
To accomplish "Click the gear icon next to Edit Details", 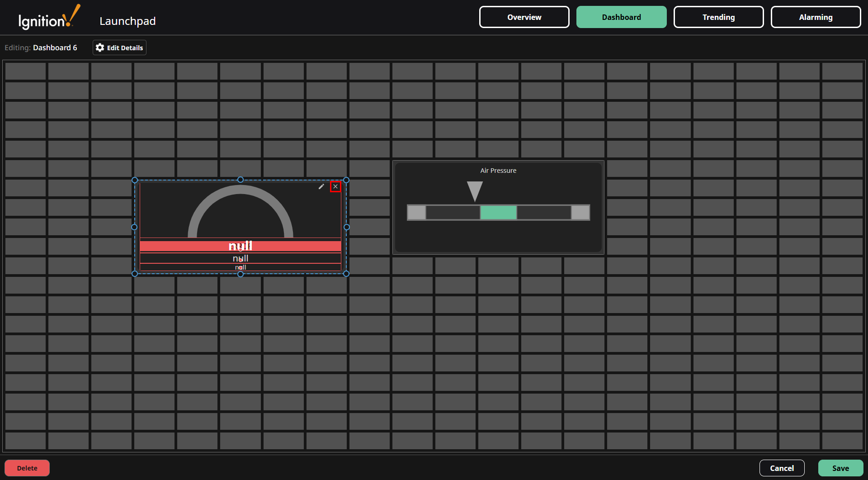I will coord(99,48).
